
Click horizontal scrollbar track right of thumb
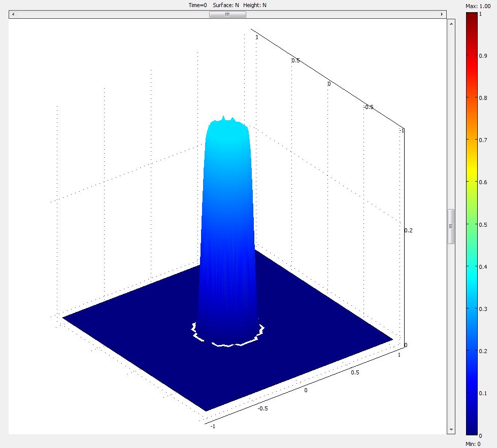pyautogui.click(x=340, y=15)
